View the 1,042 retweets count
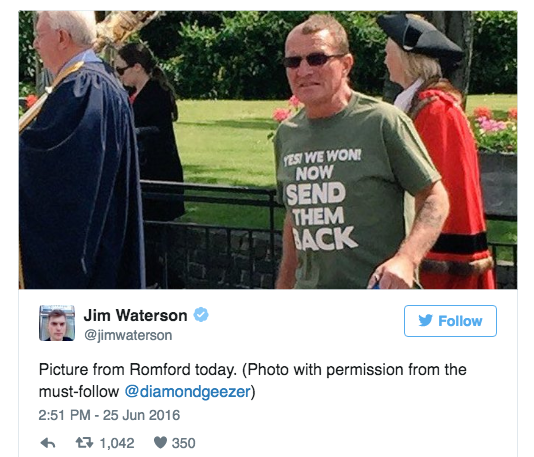 coord(117,443)
